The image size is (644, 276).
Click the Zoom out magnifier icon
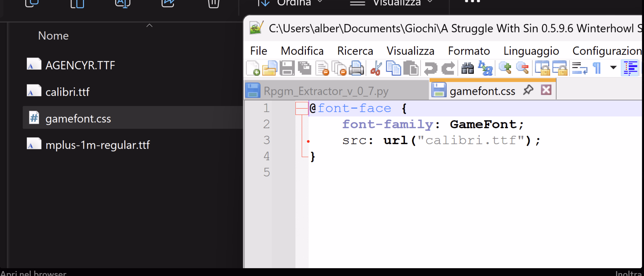point(523,68)
